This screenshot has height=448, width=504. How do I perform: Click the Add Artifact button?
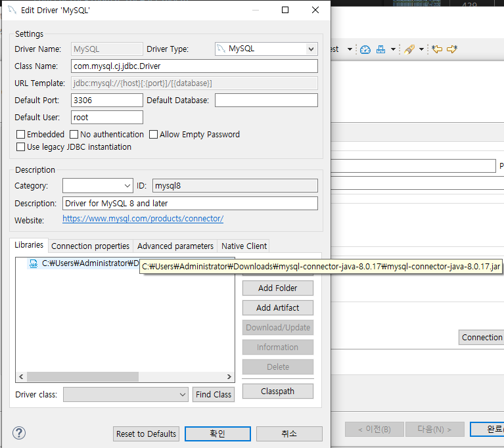[x=278, y=308]
